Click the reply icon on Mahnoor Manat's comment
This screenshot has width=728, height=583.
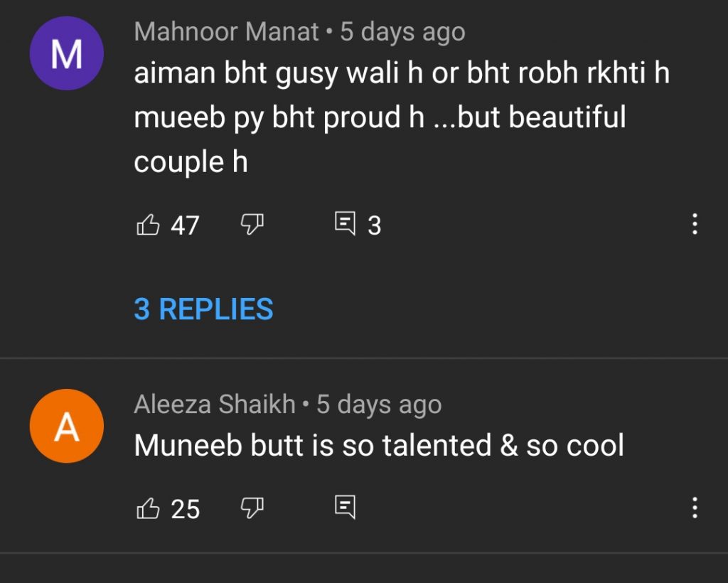(x=346, y=224)
